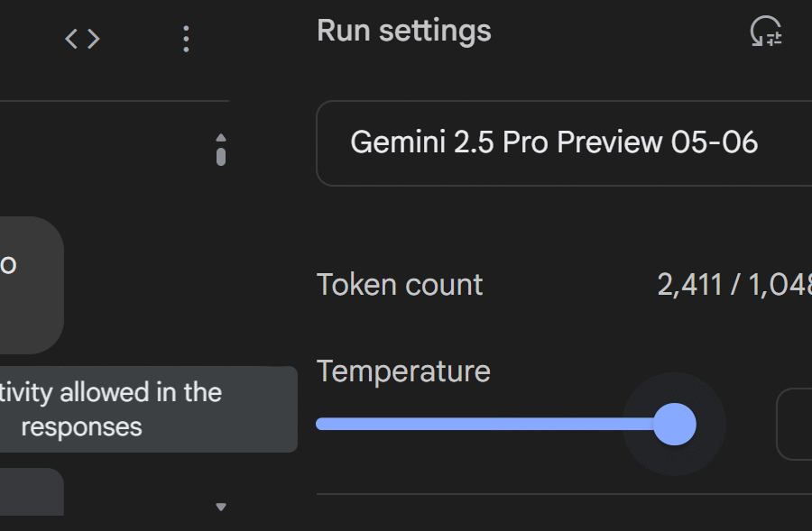
Task: Open the Get code icon
Action: [x=82, y=39]
